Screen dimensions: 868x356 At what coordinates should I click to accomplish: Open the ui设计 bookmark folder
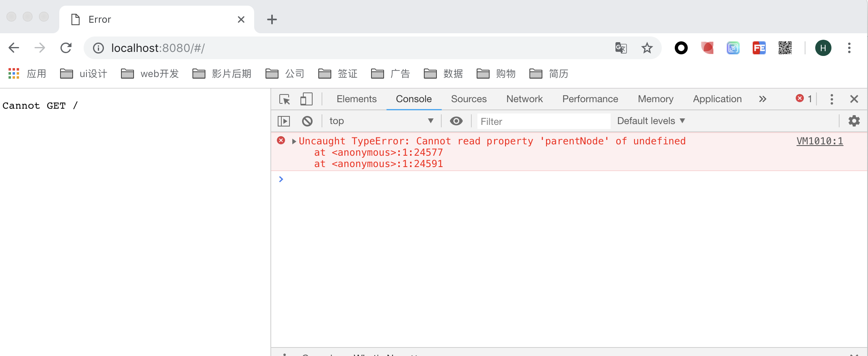coord(84,74)
